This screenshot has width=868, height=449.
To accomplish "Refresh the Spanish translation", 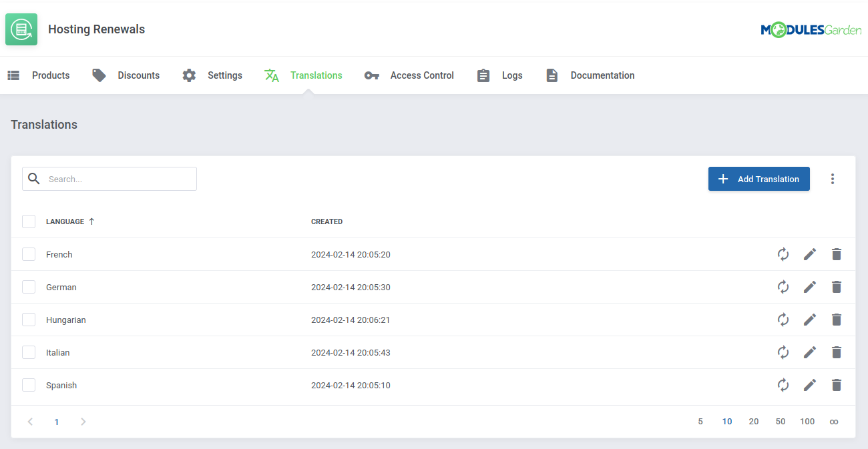I will (783, 385).
